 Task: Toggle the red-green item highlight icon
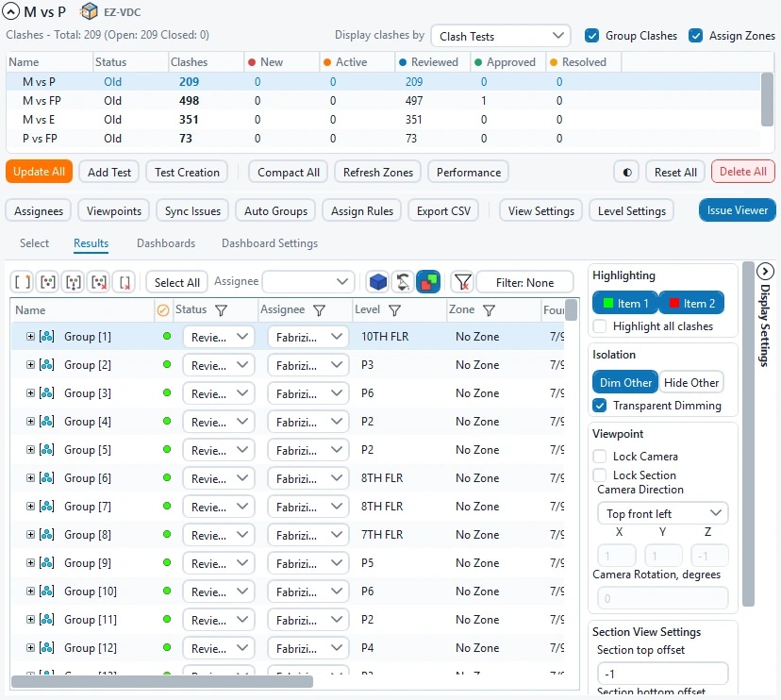pos(428,282)
